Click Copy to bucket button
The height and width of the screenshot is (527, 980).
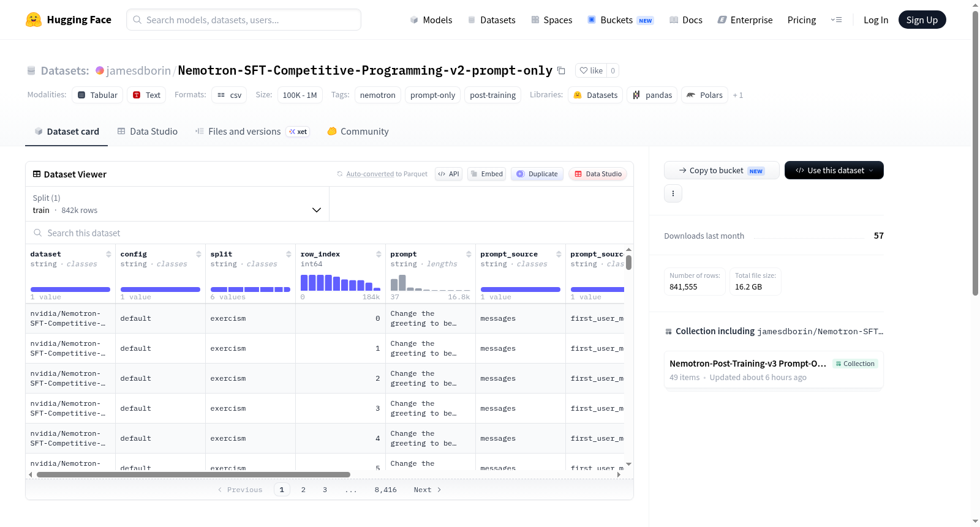pos(722,170)
